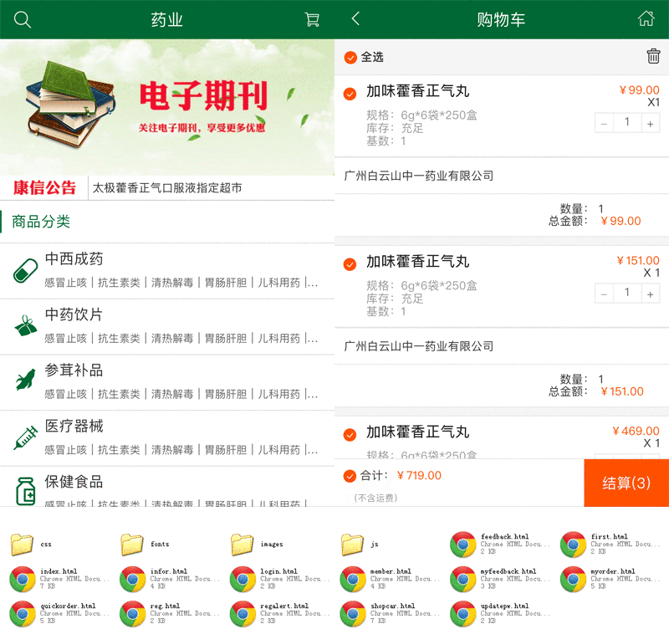This screenshot has width=669, height=644.
Task: Open the shopping cart icon in header
Action: 312,20
